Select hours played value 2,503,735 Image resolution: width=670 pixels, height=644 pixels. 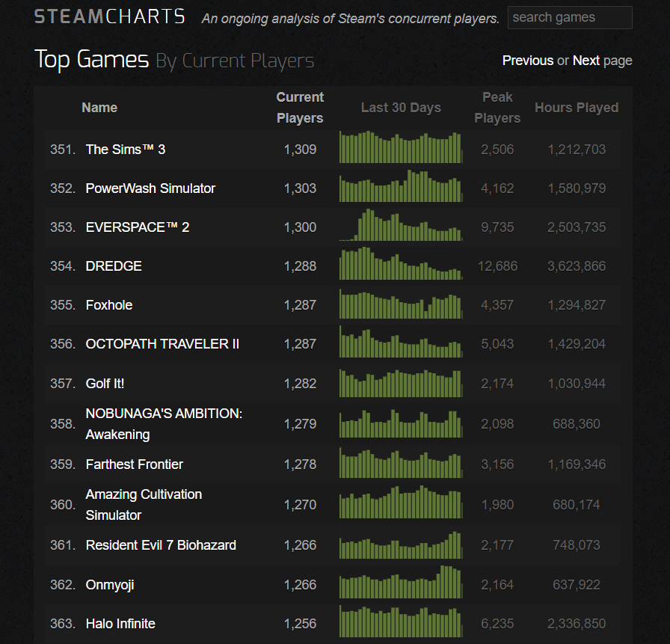click(x=577, y=227)
